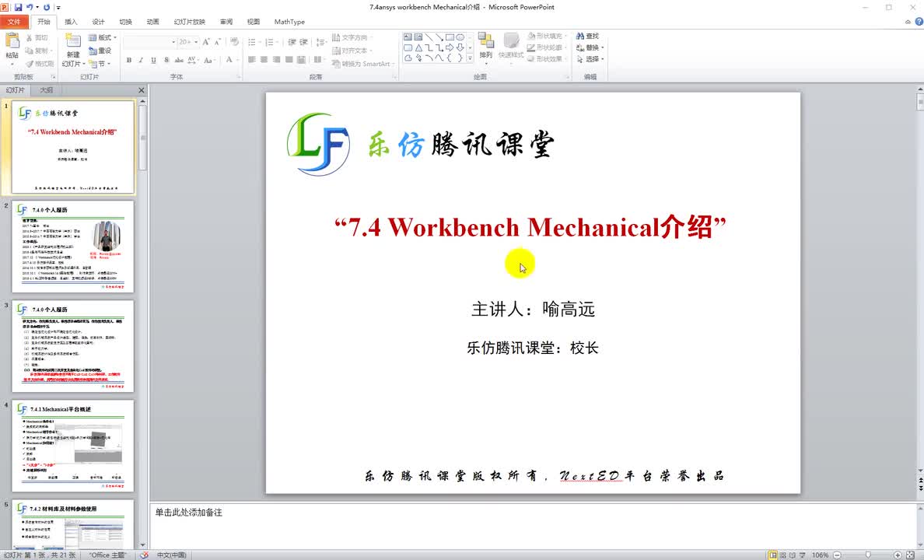This screenshot has width=924, height=560.
Task: Expand the shapes gallery More arrow
Action: click(470, 58)
